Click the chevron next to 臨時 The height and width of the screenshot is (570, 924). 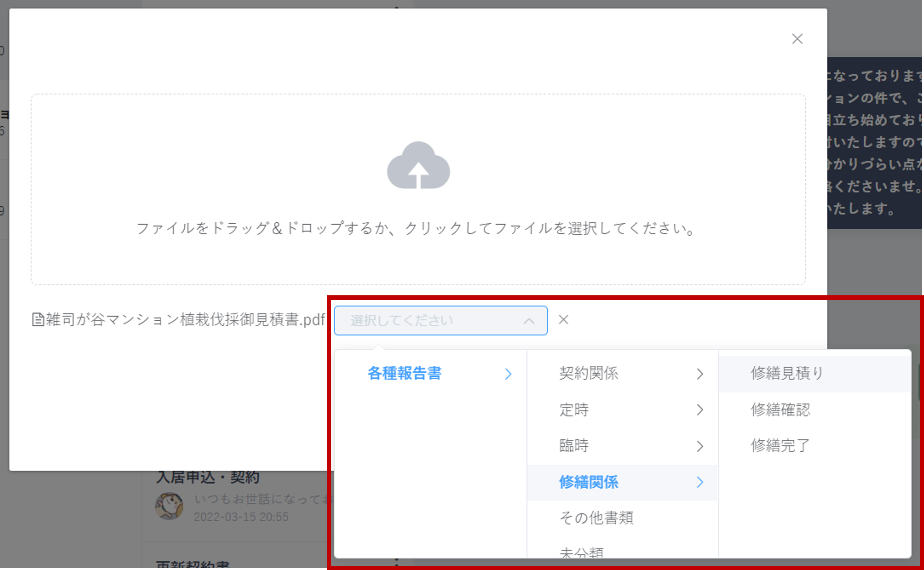tap(700, 446)
